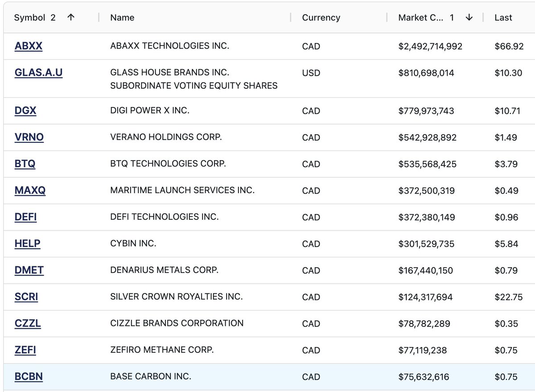The width and height of the screenshot is (535, 392).
Task: Open the DGX symbol link
Action: coord(25,111)
